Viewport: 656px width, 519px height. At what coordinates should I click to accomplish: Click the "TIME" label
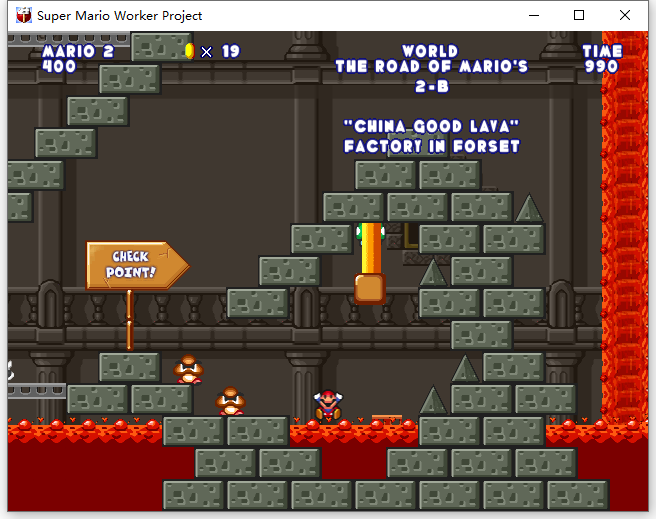602,51
